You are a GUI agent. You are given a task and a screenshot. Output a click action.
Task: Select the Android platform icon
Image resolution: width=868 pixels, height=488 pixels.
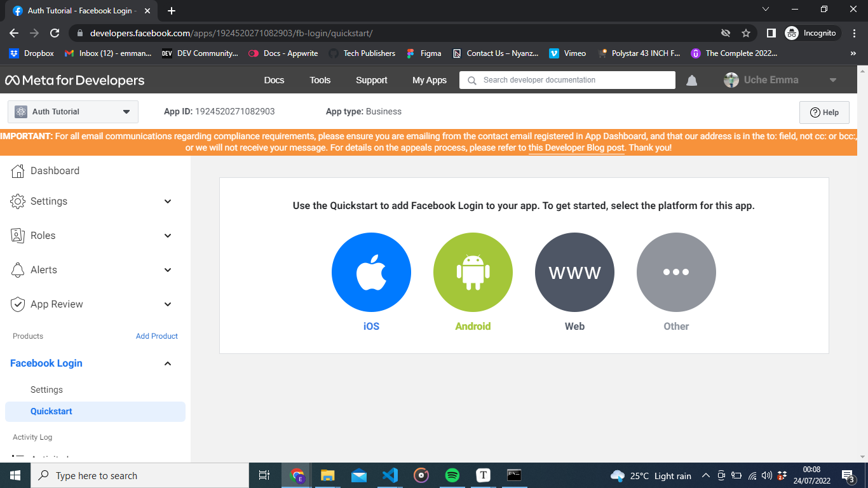(x=473, y=272)
